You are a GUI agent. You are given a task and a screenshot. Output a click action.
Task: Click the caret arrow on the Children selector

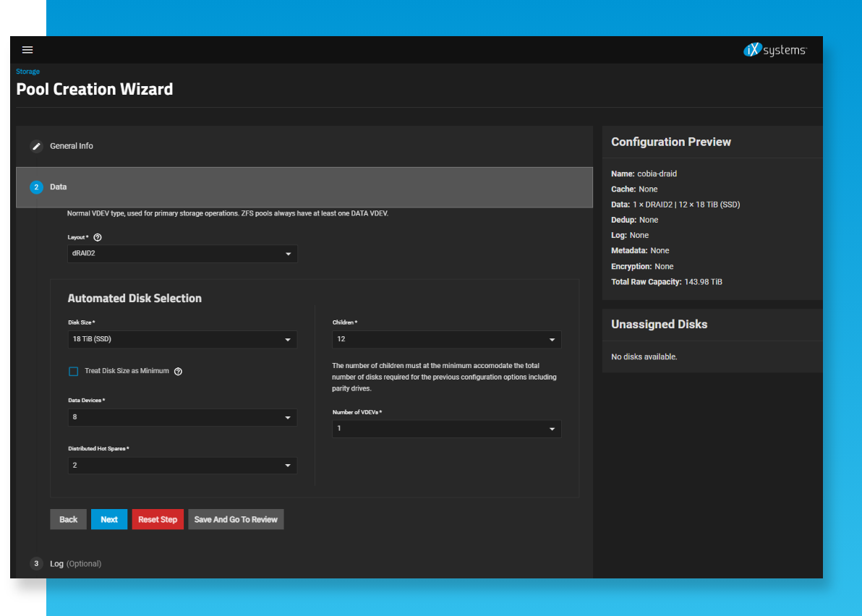(x=553, y=339)
